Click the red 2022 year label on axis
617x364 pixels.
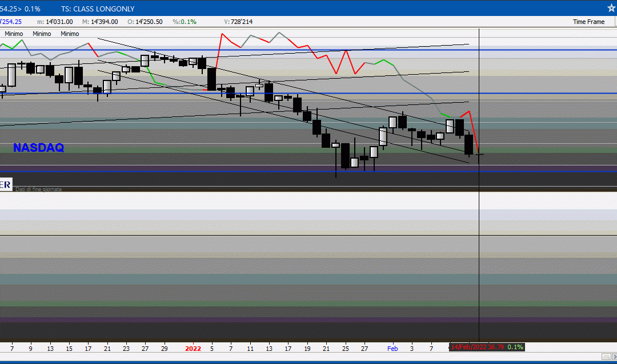(193, 348)
